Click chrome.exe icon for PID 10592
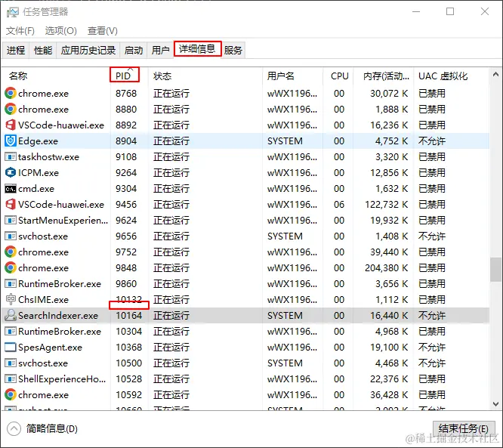This screenshot has width=503, height=448. tap(11, 394)
